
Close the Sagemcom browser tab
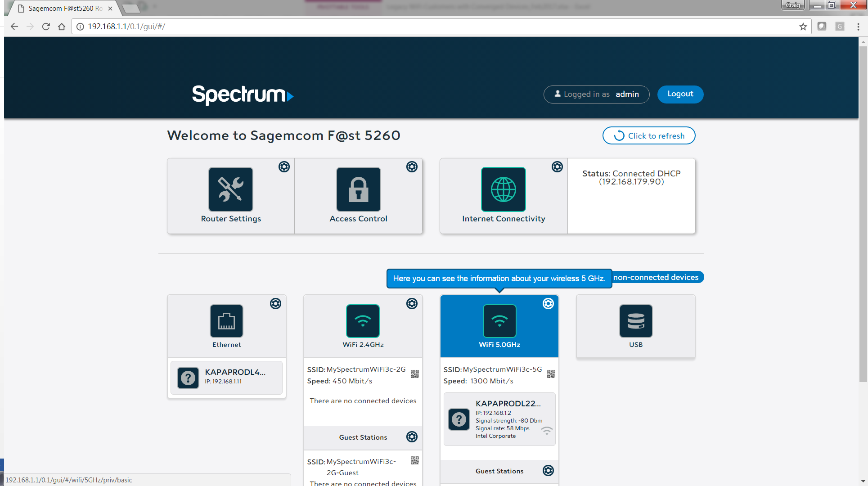110,8
